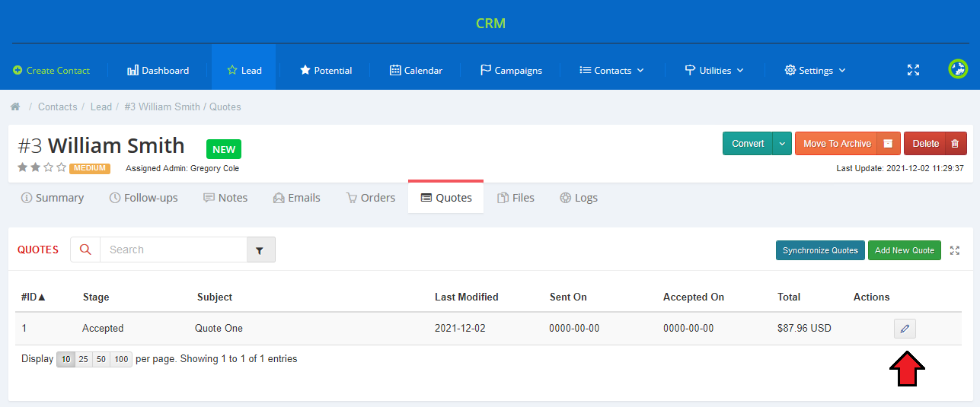Screen dimensions: 980x407
Task: Open the quotes filter funnel button
Action: click(260, 250)
